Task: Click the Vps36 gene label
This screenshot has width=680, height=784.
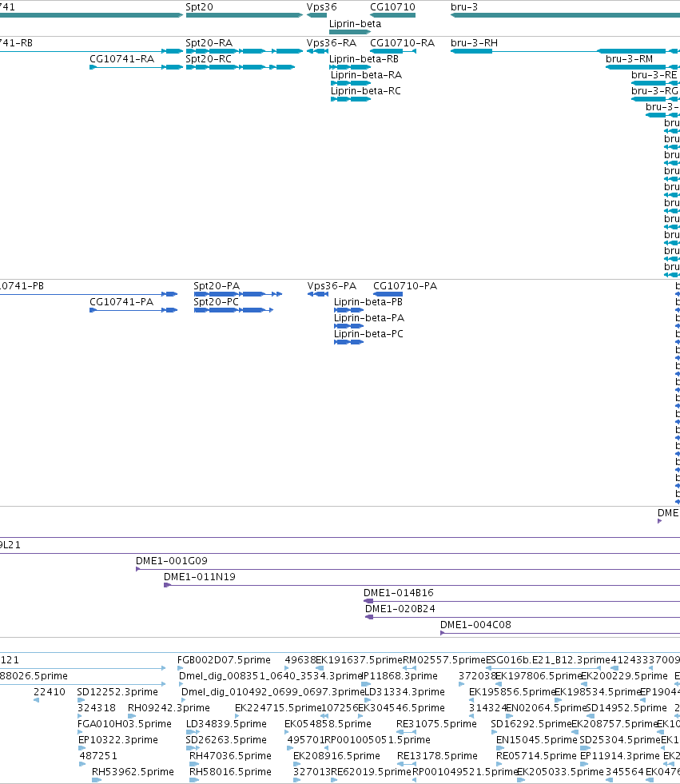Action: (321, 7)
